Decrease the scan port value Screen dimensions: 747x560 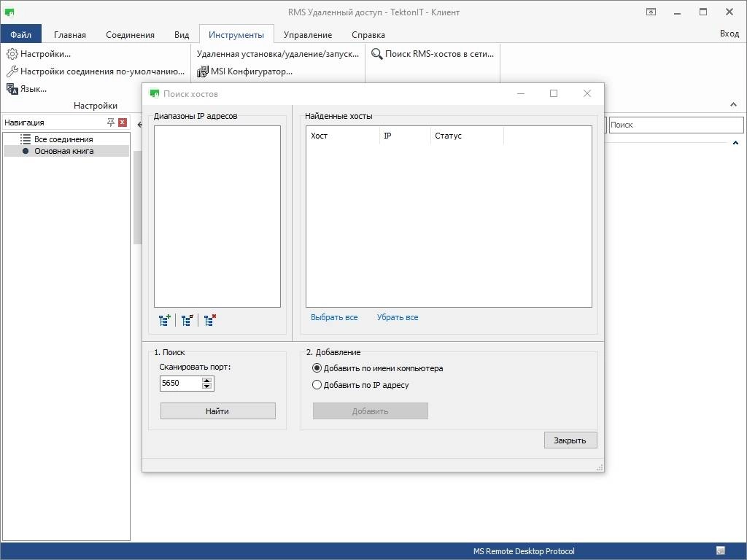[206, 386]
